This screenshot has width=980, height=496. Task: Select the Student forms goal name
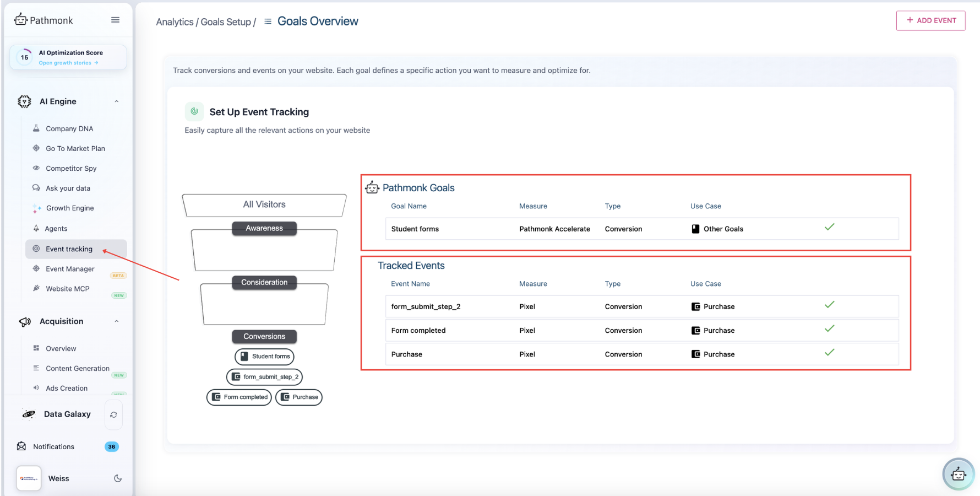[415, 229]
